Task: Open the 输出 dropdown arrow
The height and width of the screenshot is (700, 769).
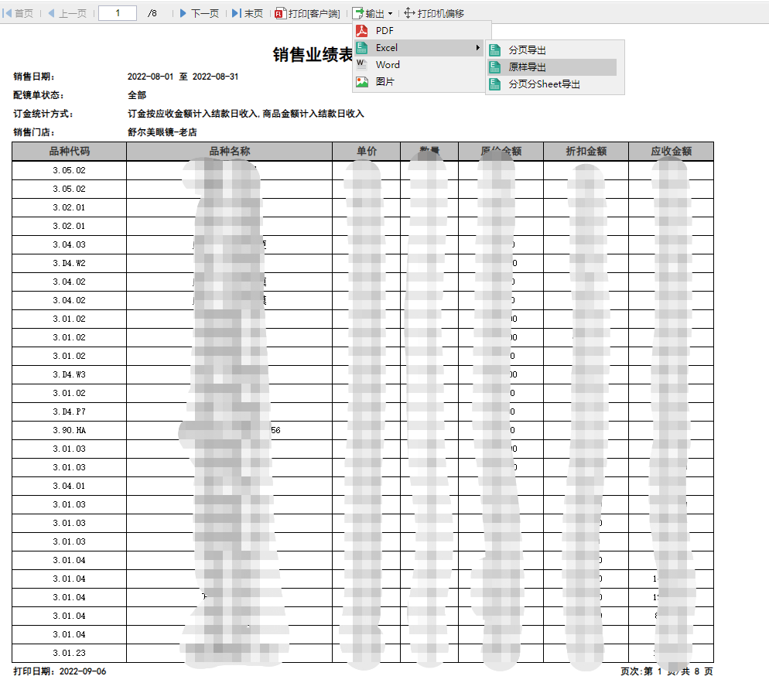Action: click(391, 14)
